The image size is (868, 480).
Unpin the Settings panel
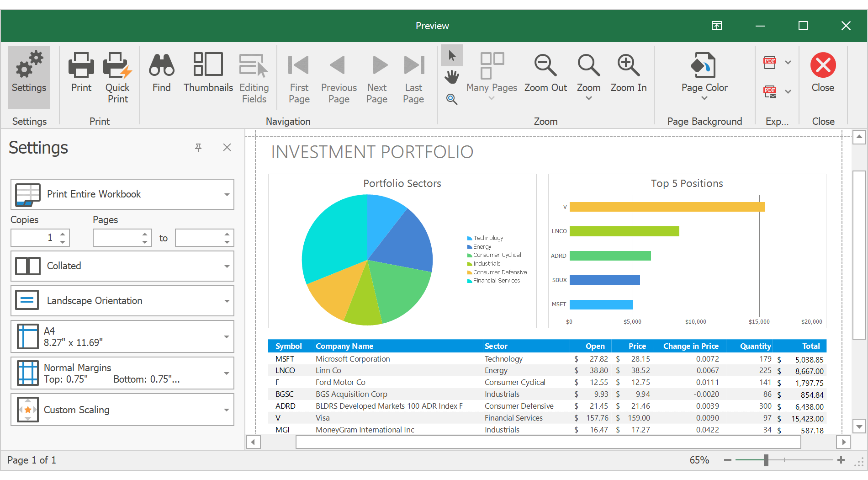click(198, 147)
